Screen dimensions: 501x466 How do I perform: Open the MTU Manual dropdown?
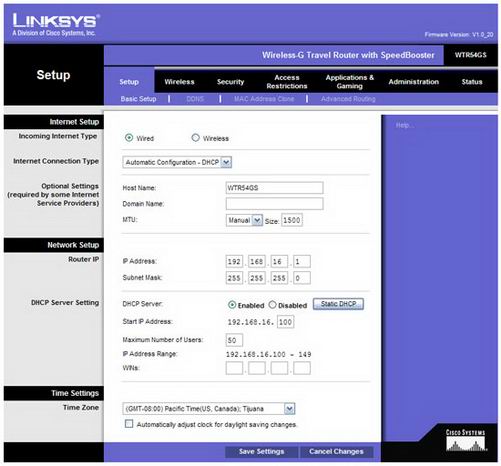pyautogui.click(x=244, y=220)
